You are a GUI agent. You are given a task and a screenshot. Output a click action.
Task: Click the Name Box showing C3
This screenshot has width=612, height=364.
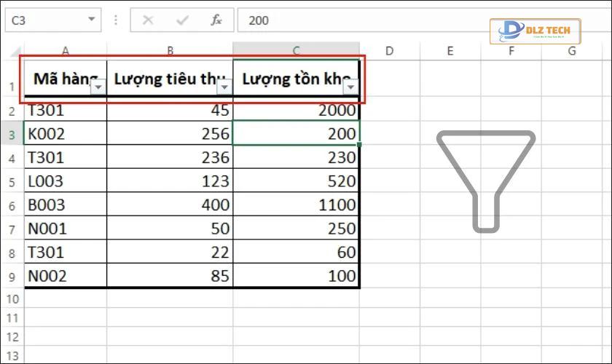click(x=53, y=20)
